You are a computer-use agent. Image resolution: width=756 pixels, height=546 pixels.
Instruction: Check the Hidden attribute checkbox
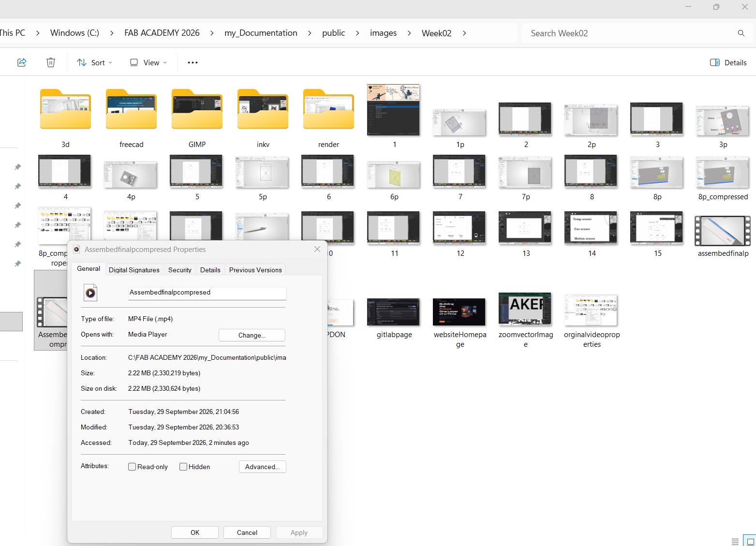(x=183, y=467)
